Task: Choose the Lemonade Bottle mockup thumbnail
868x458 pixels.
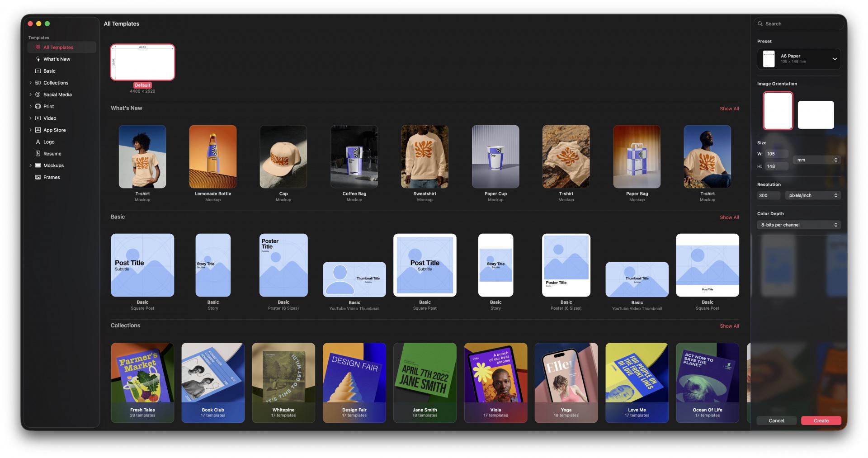Action: [x=212, y=157]
